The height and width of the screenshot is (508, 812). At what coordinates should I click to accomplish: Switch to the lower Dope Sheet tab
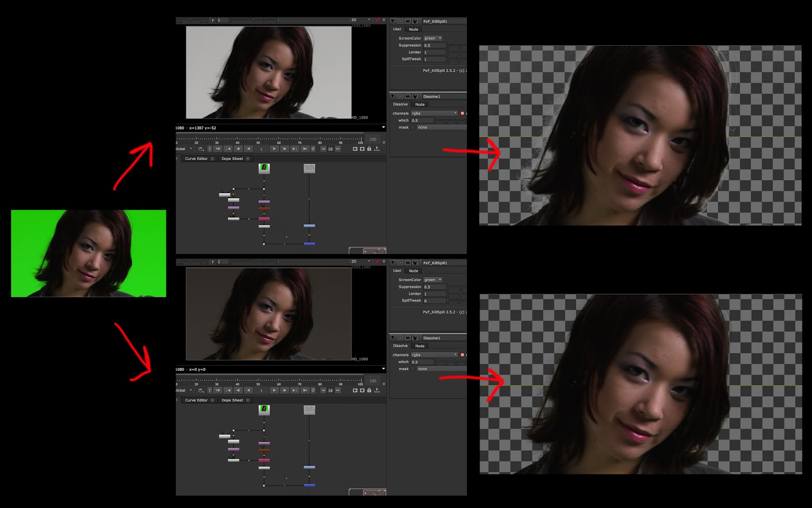click(232, 400)
